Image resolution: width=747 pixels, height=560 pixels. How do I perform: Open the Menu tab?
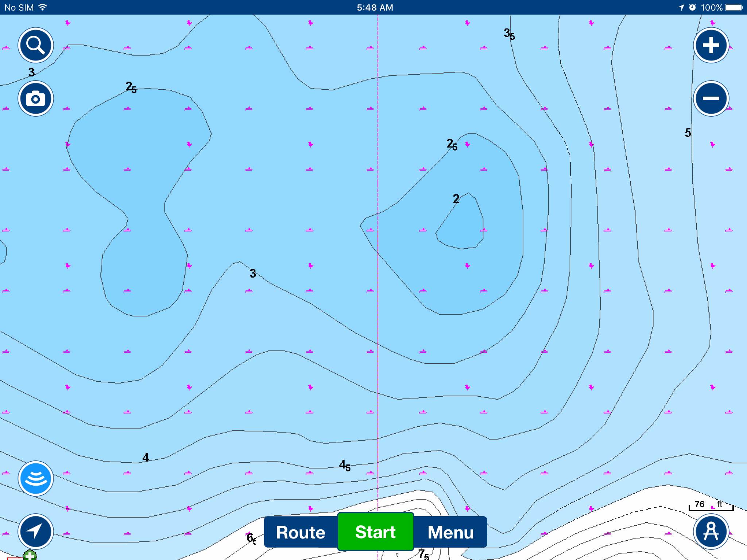[450, 532]
